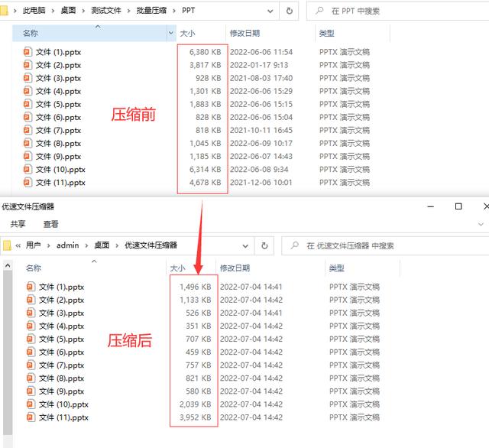Click PPT in the breadcrumb path
489x448 pixels.
coord(189,11)
